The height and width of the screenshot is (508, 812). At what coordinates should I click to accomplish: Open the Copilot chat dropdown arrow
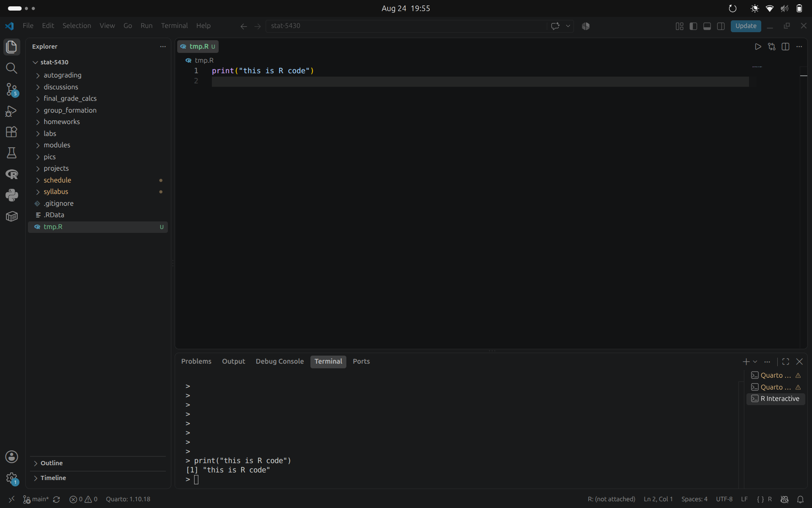[568, 26]
